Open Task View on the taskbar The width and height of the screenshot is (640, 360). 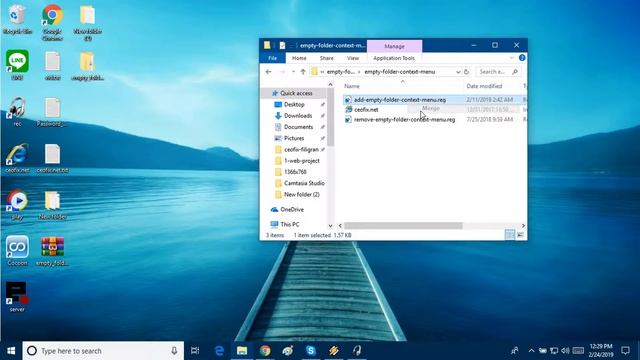195,351
